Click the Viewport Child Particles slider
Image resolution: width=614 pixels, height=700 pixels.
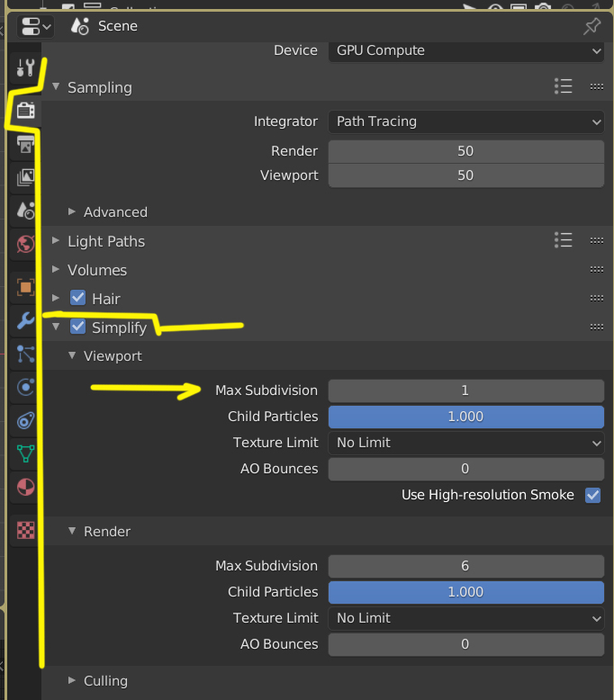(x=465, y=417)
